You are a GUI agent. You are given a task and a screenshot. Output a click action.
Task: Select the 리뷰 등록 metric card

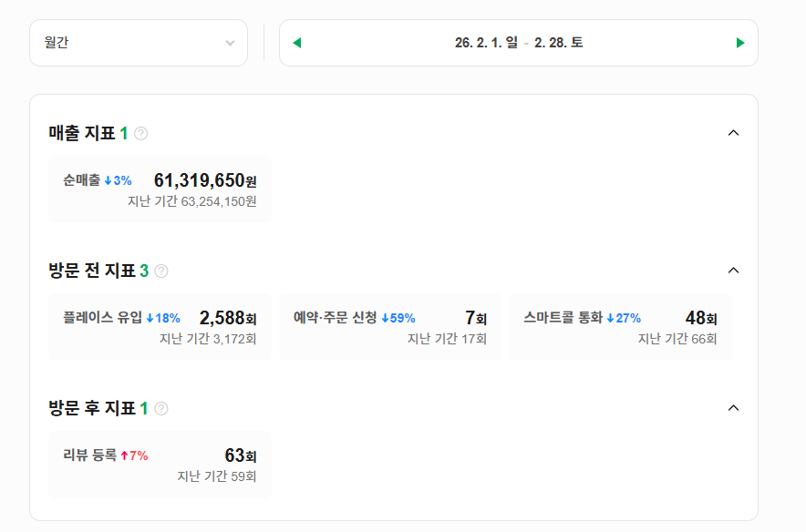coord(160,465)
